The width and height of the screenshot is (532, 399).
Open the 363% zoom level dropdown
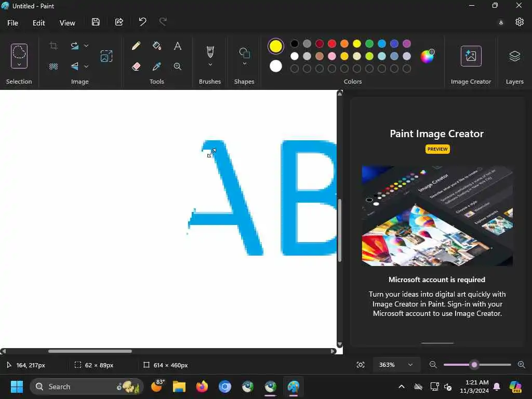[x=396, y=365]
